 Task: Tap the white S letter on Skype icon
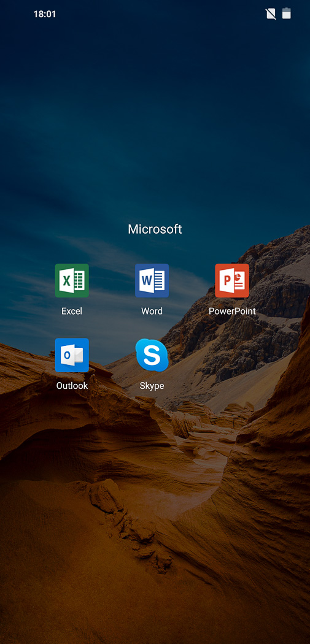coord(152,355)
